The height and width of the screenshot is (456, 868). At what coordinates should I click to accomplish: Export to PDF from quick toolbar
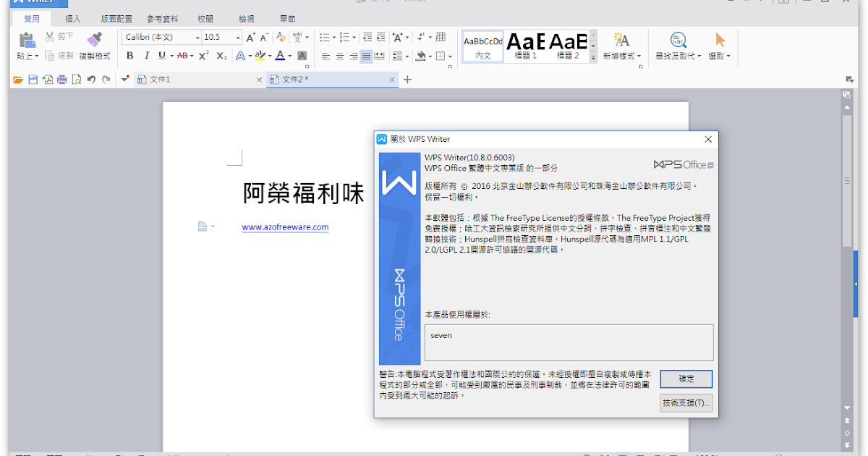(x=48, y=80)
